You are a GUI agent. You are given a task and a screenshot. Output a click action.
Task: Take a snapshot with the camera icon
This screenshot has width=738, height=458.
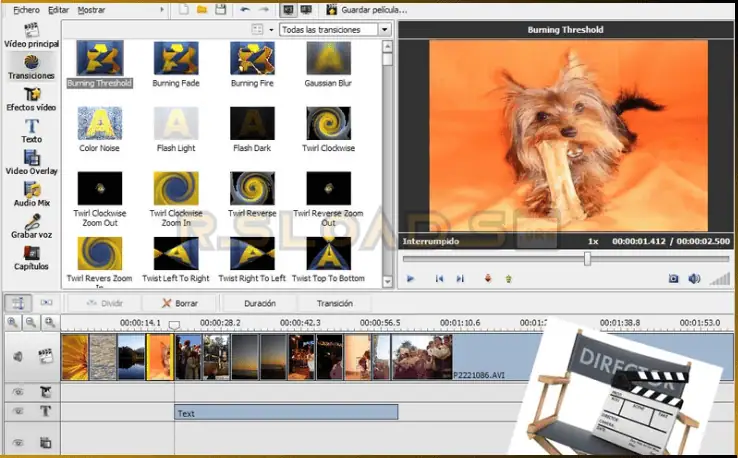[x=674, y=279]
